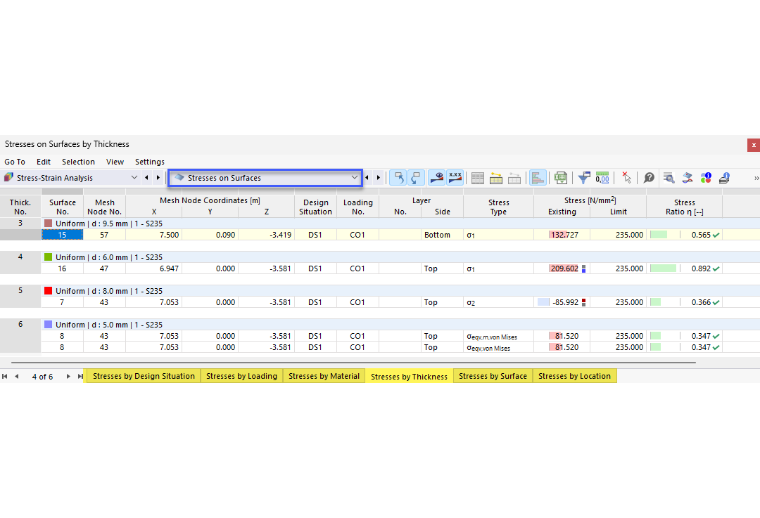
Task: Click Mesh Node No. 57 cell
Action: (104, 235)
